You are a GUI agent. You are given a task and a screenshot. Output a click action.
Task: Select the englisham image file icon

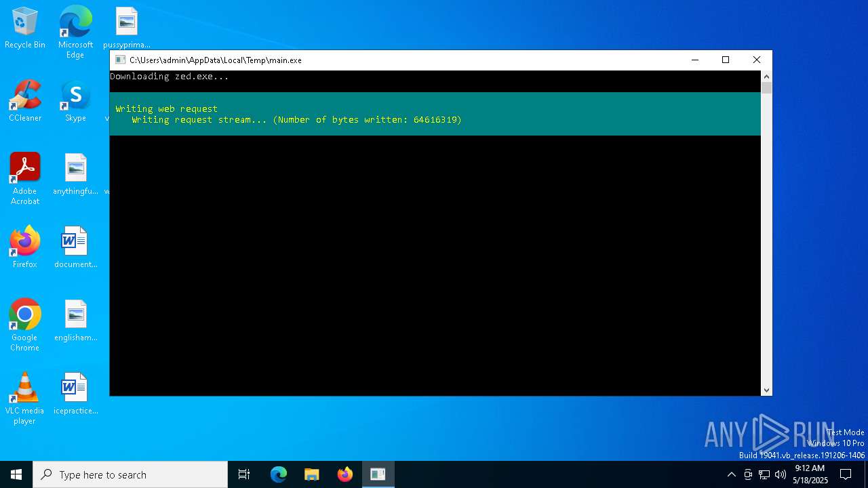(x=75, y=321)
